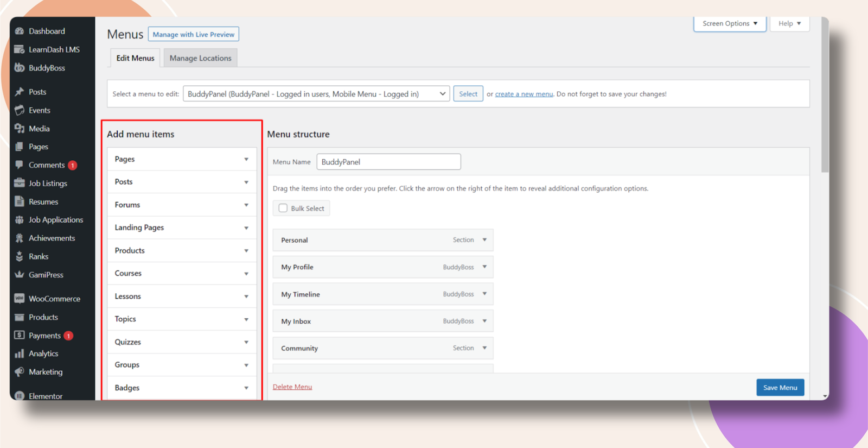Click the Pages icon in sidebar
Screen dimensions: 868x448
click(20, 147)
